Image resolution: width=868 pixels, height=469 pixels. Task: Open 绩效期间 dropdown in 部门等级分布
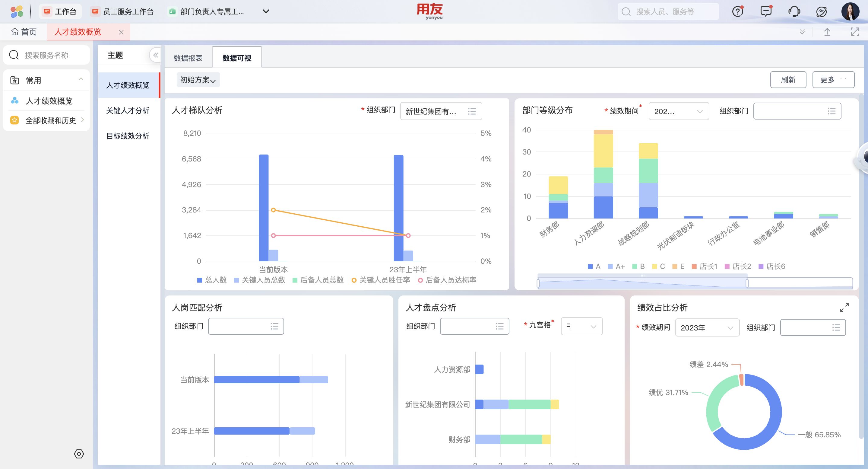(679, 111)
